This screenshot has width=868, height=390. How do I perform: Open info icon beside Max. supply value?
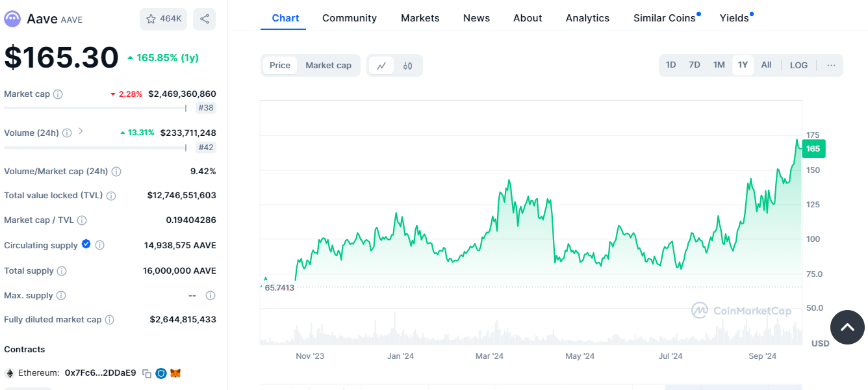(x=211, y=296)
